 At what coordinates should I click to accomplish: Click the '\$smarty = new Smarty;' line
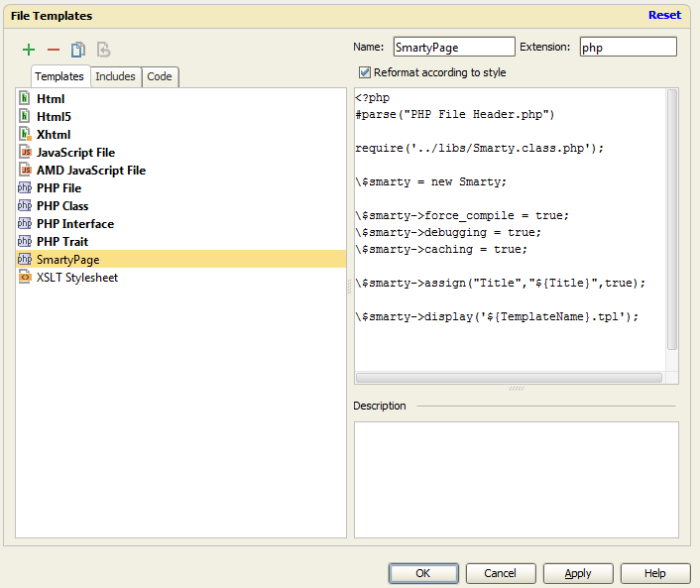coord(431,182)
